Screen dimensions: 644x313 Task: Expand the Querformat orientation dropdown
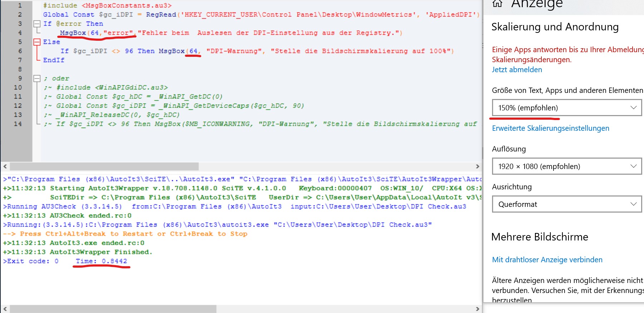pyautogui.click(x=567, y=204)
